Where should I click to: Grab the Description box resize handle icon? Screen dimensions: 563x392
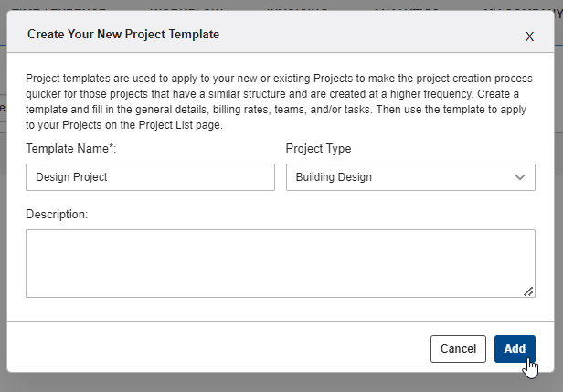click(528, 291)
